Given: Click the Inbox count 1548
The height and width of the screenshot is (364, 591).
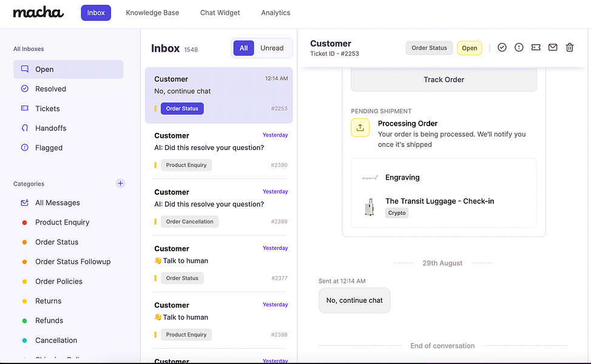Looking at the screenshot, I should tap(191, 50).
